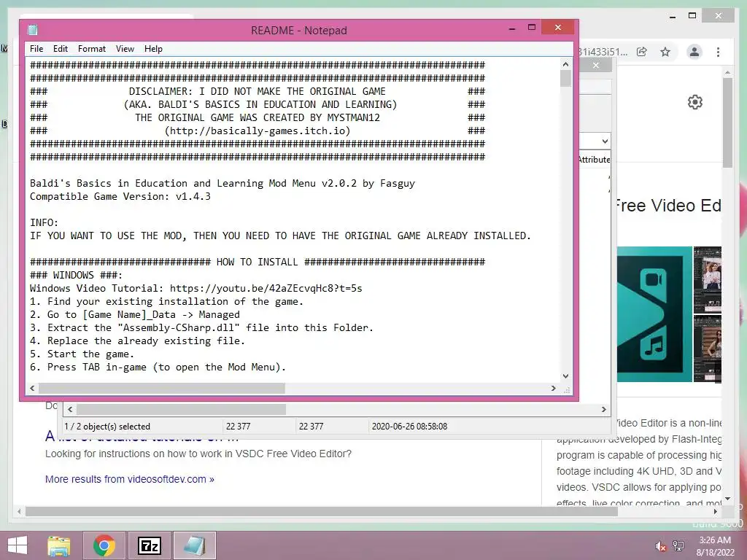Switch to 7-Zip from the taskbar
The width and height of the screenshot is (747, 560).
[149, 545]
